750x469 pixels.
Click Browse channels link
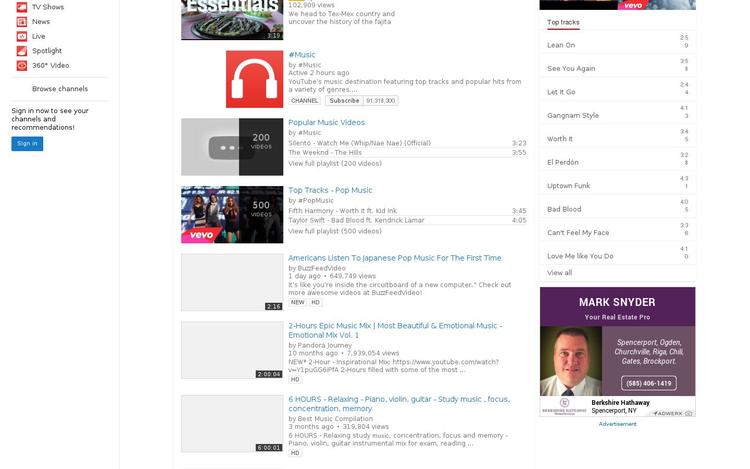click(x=60, y=89)
